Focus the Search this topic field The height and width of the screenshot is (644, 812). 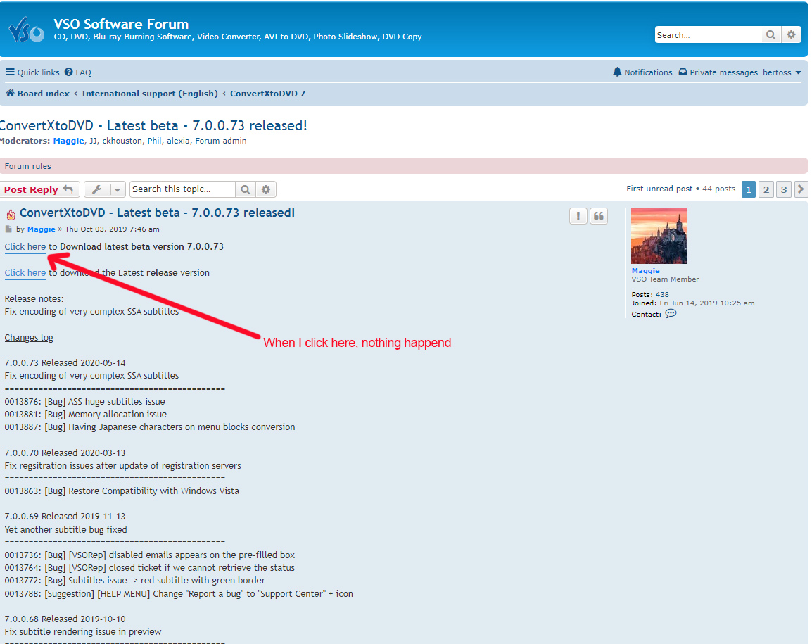(182, 189)
